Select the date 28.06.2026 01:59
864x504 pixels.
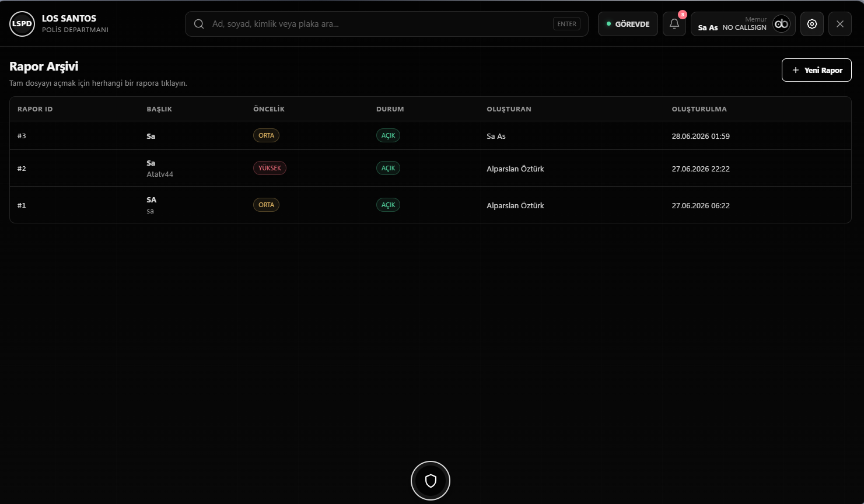pyautogui.click(x=701, y=136)
